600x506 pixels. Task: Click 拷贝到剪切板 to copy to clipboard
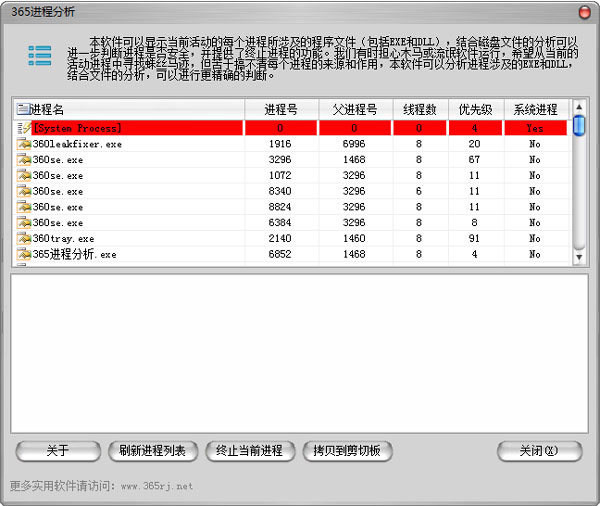click(347, 451)
